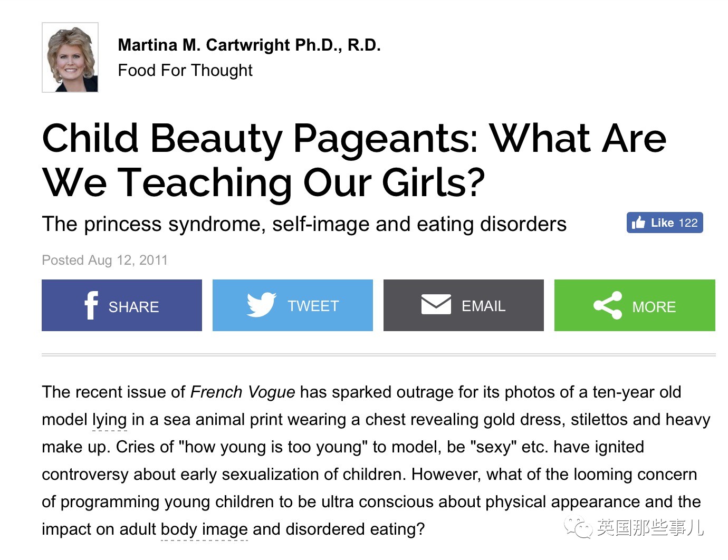728x560 pixels.
Task: Click the 122 like count
Action: click(x=688, y=223)
